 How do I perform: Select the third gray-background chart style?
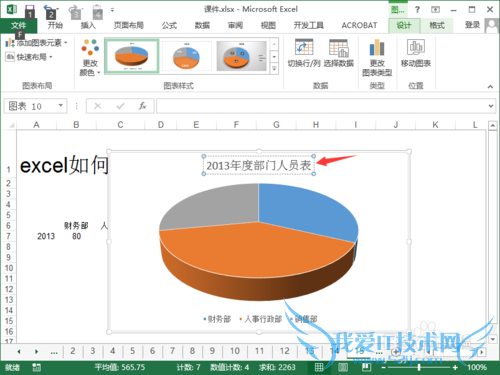click(x=241, y=56)
